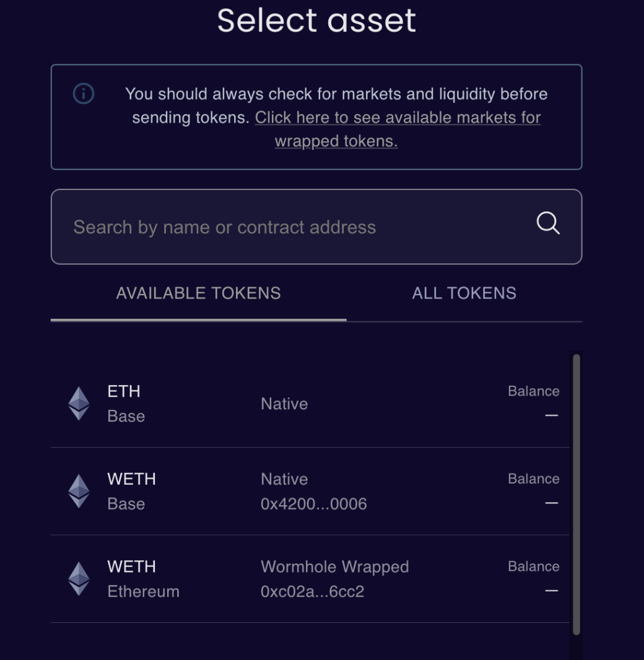Click the contract address 0x4200...0006

coord(313,504)
